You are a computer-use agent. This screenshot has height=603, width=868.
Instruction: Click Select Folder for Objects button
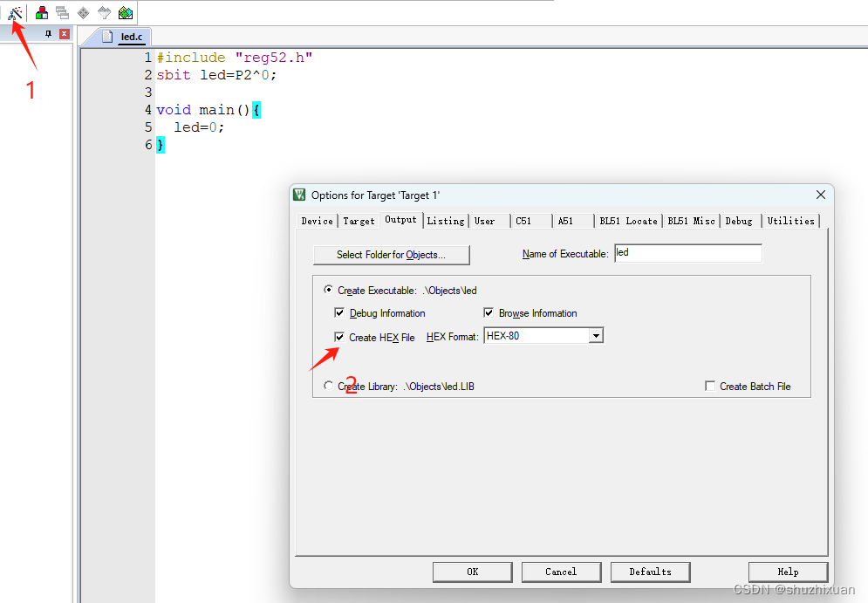tap(392, 255)
